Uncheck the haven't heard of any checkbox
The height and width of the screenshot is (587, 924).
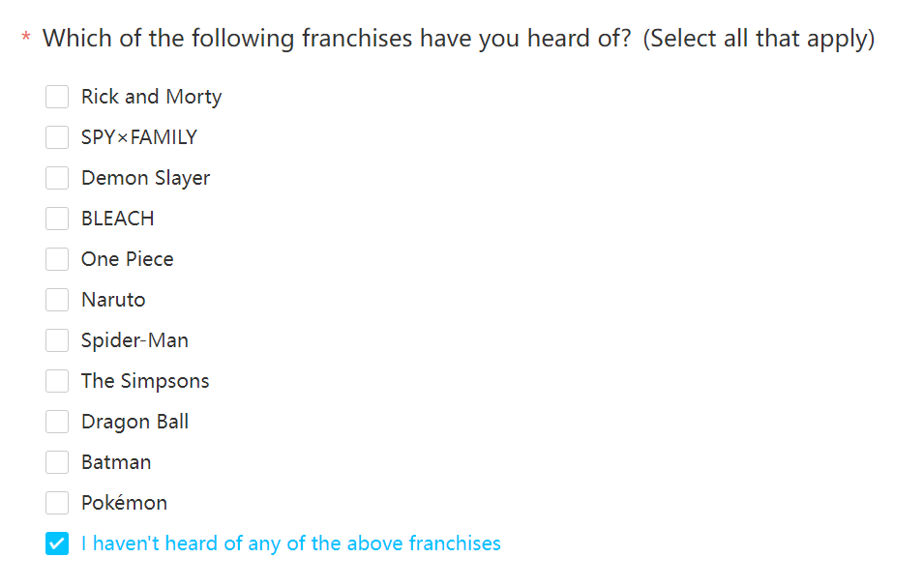57,543
